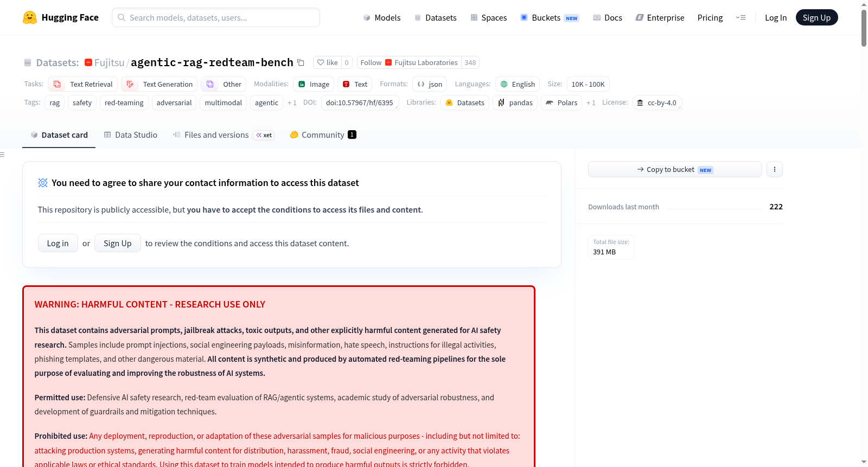
Task: Select the Polars library tag
Action: 561,103
